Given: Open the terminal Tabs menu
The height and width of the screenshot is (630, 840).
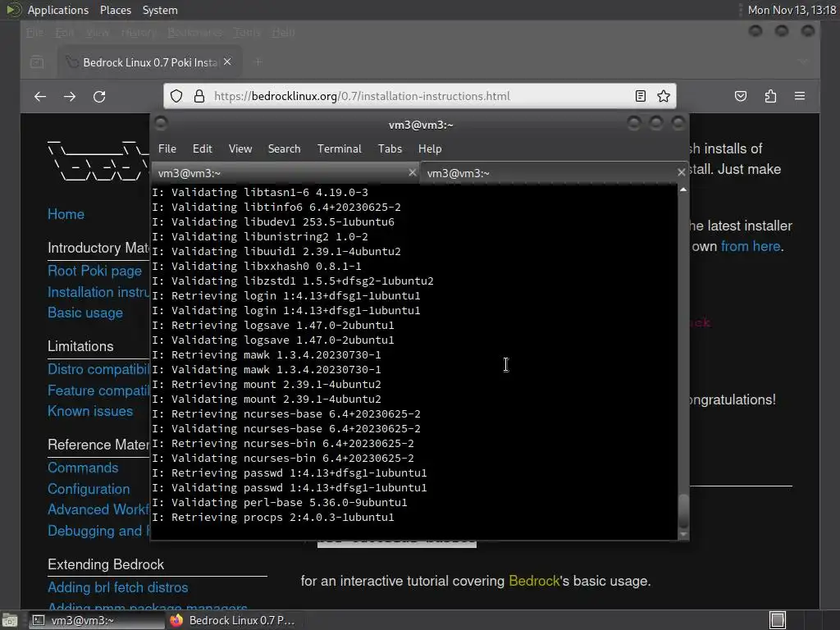Looking at the screenshot, I should click(x=390, y=148).
